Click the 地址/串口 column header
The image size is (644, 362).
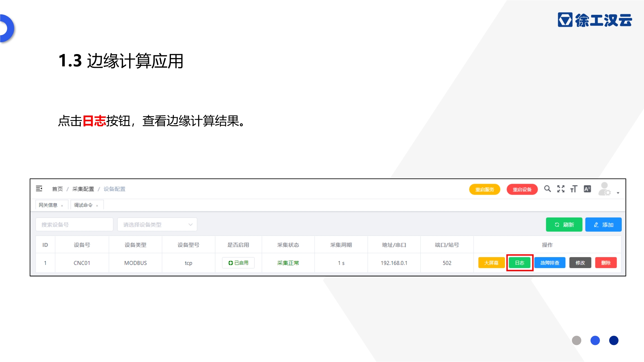[x=394, y=245]
